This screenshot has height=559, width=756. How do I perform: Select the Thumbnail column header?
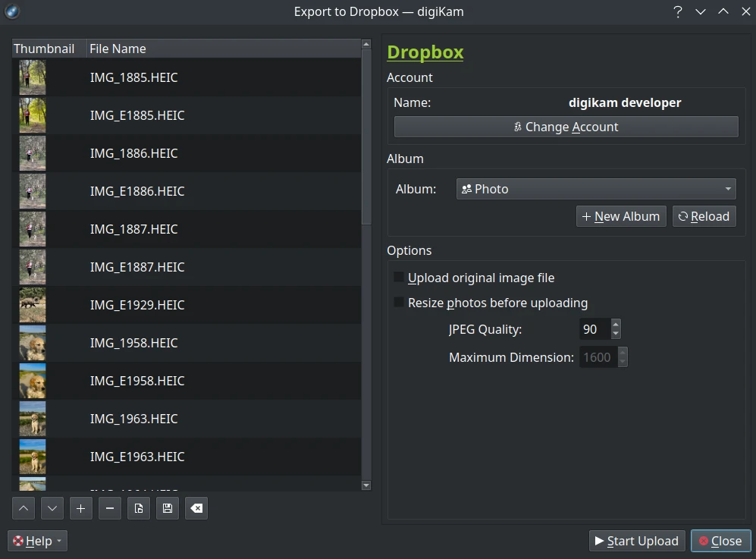pos(42,48)
